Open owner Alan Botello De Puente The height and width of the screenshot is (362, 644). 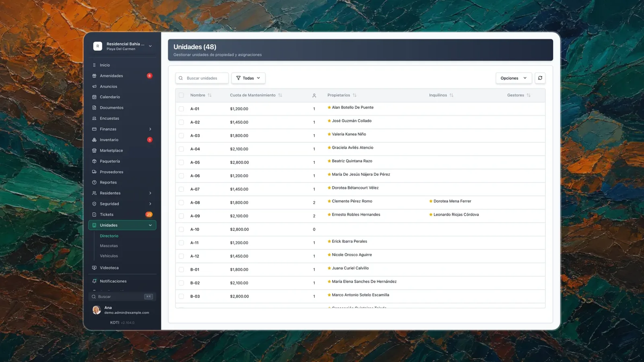[x=353, y=107]
